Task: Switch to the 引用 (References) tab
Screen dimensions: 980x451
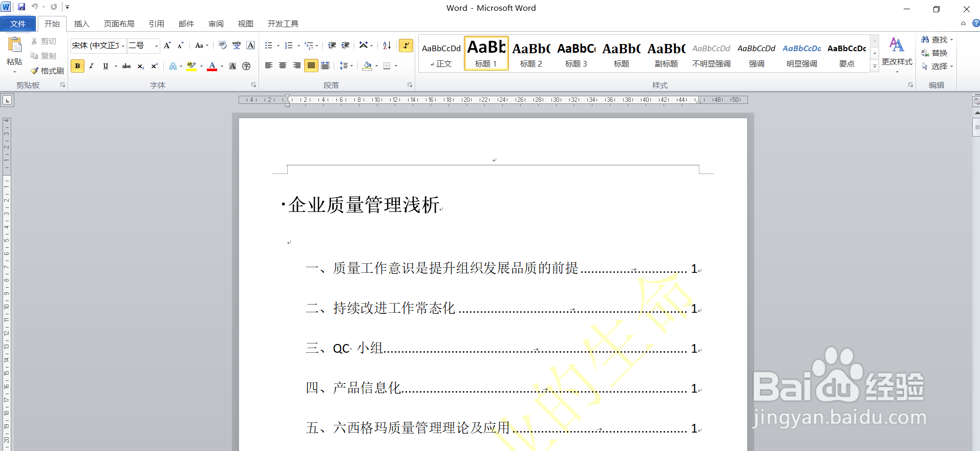Action: (156, 24)
